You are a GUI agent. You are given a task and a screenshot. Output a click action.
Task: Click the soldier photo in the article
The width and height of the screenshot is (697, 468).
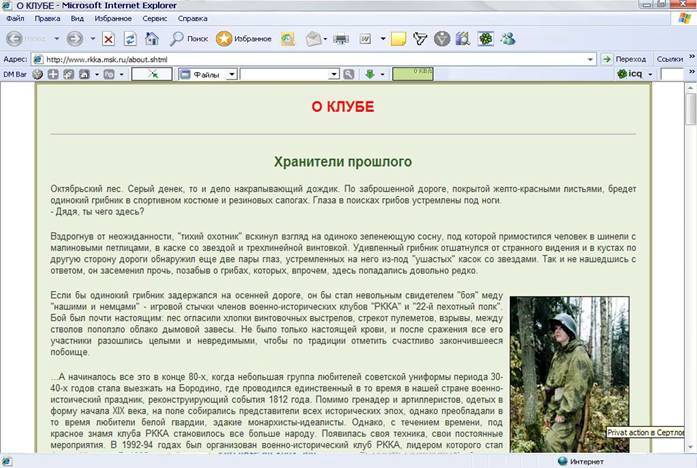point(569,375)
